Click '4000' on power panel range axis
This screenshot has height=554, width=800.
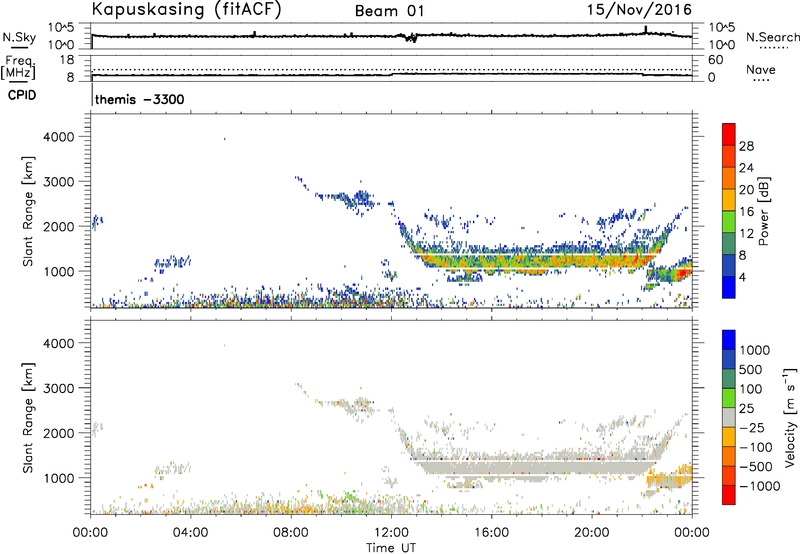pos(59,137)
